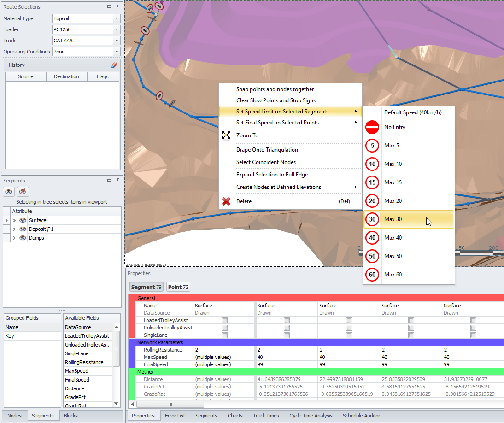
Task: Select the No Entry sign icon
Action: (372, 127)
